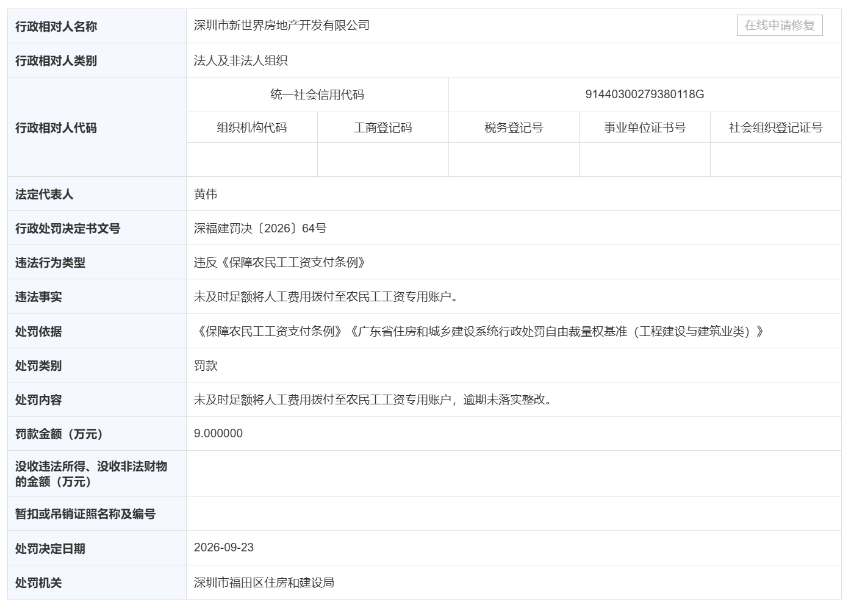Screen dimensions: 851x616
Task: Click the 行政相对人类别 label
Action: [56, 61]
